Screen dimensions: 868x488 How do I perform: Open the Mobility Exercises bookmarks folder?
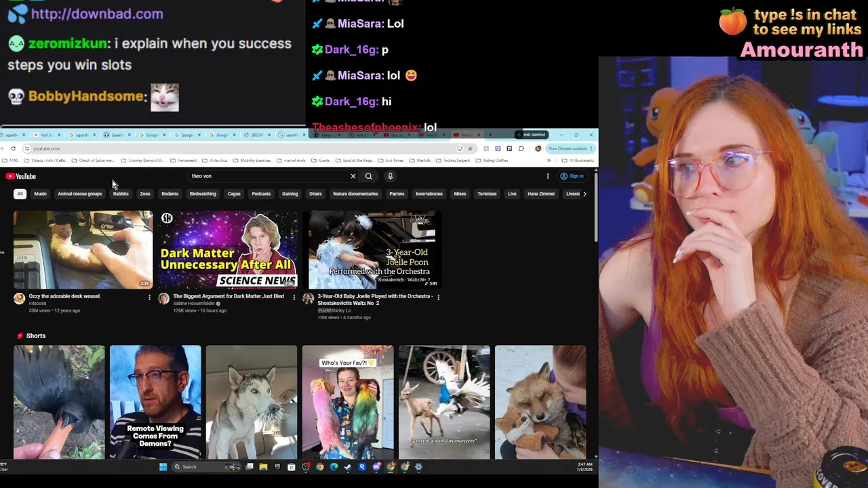coord(251,161)
